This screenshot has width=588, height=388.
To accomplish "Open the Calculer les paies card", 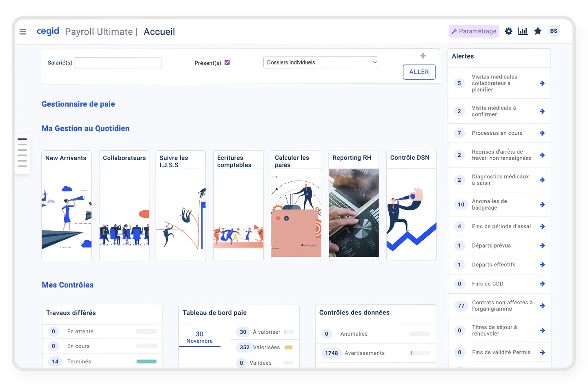I will click(296, 205).
